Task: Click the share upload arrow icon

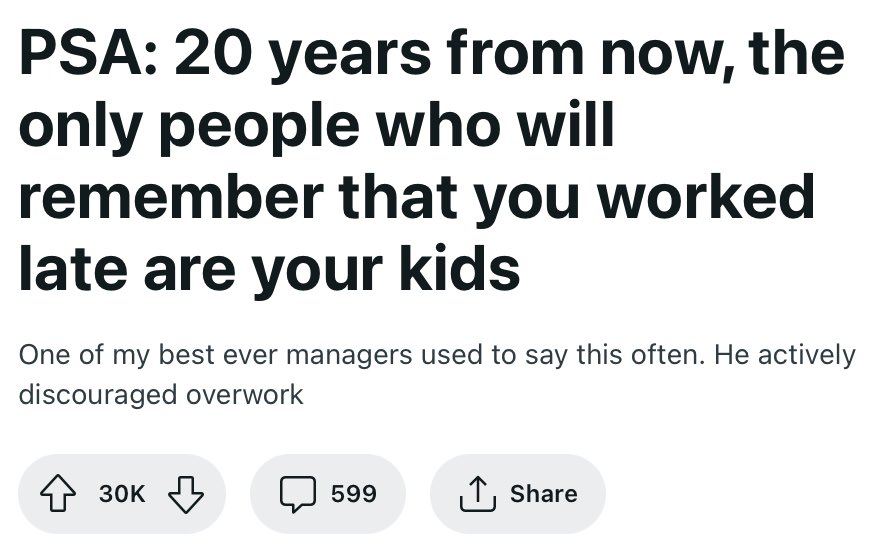Action: pyautogui.click(x=478, y=493)
